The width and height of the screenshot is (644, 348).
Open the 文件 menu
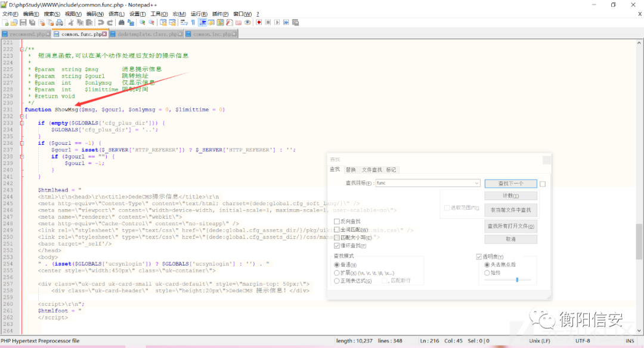click(x=10, y=14)
